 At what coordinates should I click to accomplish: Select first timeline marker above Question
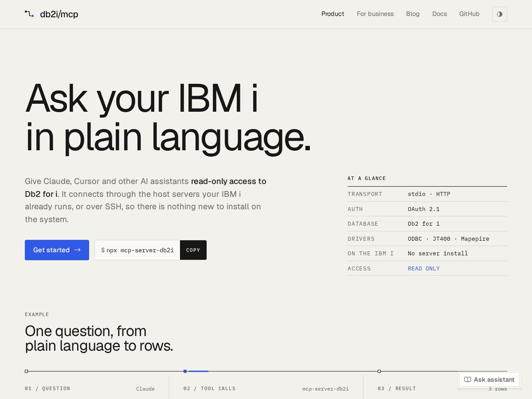click(27, 371)
